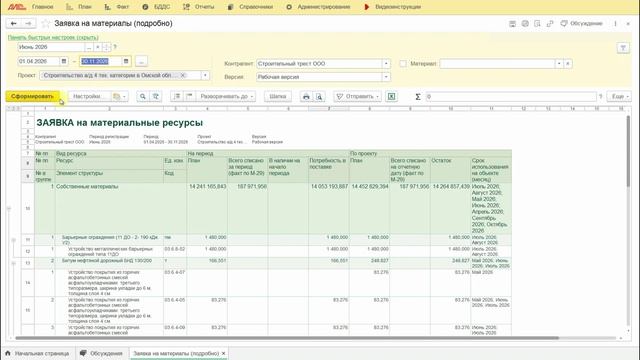Click into the Материал input field
Screen dimensions: 640x360
pyautogui.click(x=497, y=64)
